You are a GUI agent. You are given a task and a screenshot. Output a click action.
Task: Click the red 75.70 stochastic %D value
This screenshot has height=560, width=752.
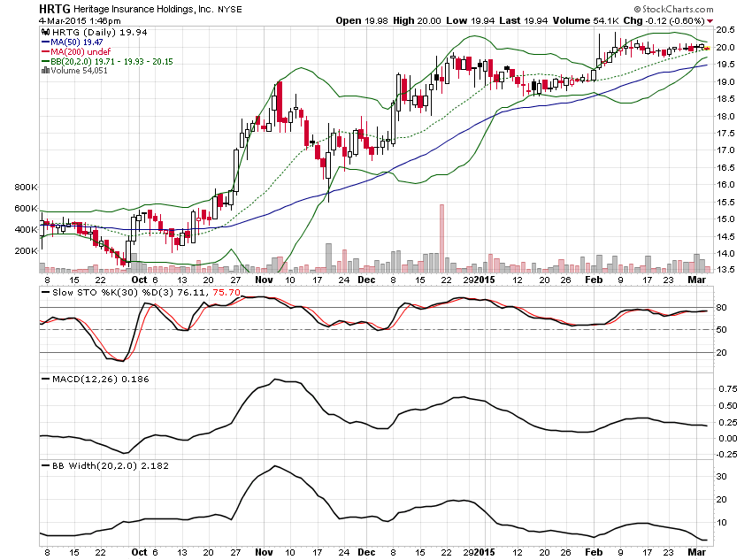(226, 293)
